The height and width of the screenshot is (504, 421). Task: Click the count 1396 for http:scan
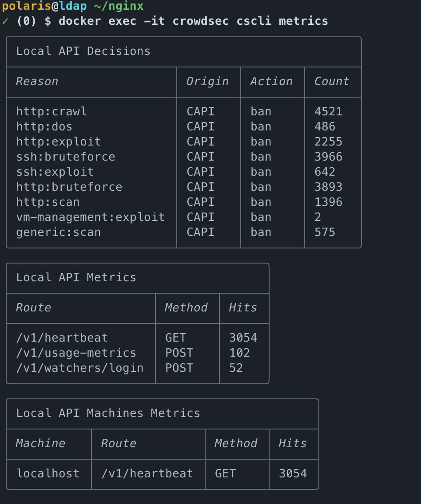click(x=328, y=202)
